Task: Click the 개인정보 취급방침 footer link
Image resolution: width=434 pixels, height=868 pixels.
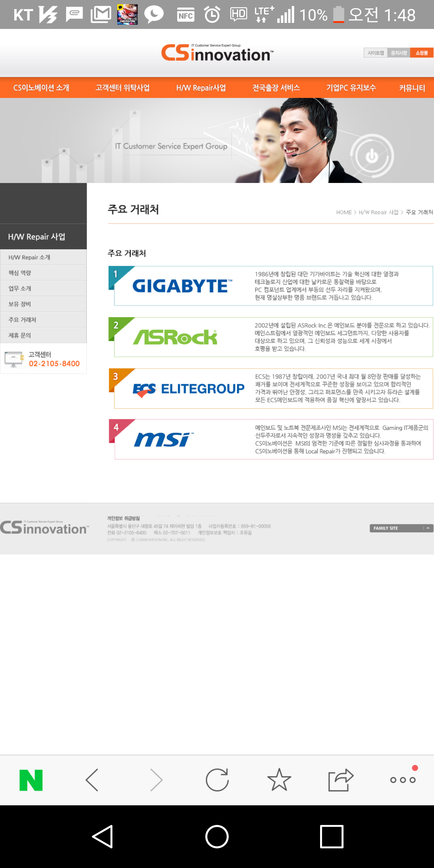Action: tap(123, 518)
